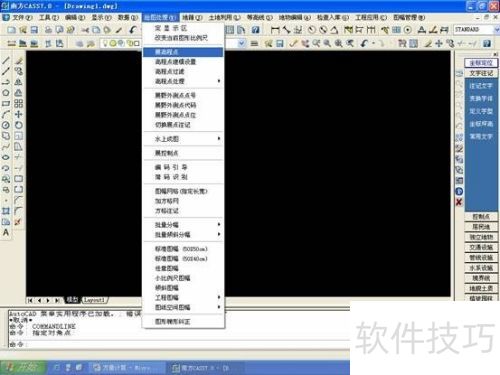
Task: Click the 水系设施 panel button
Action: click(x=481, y=268)
